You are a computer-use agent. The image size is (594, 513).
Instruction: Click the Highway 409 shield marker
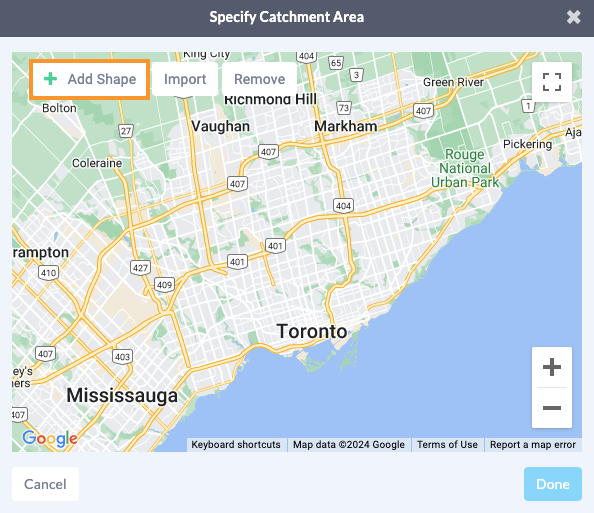tap(164, 285)
